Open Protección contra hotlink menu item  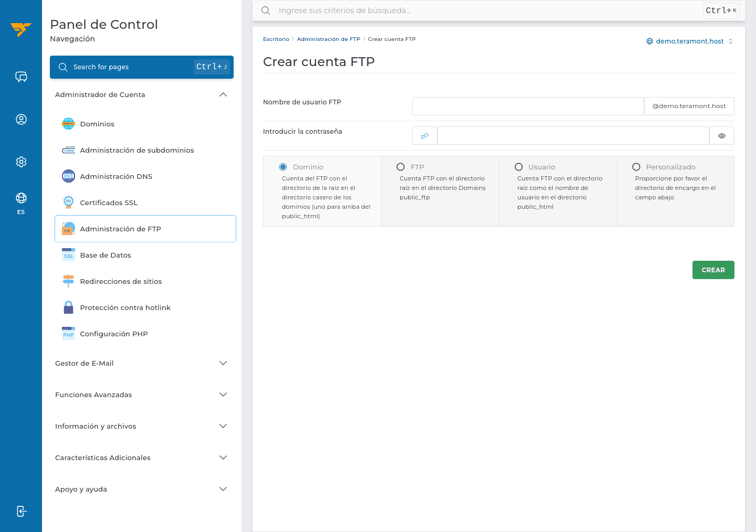[x=145, y=307]
